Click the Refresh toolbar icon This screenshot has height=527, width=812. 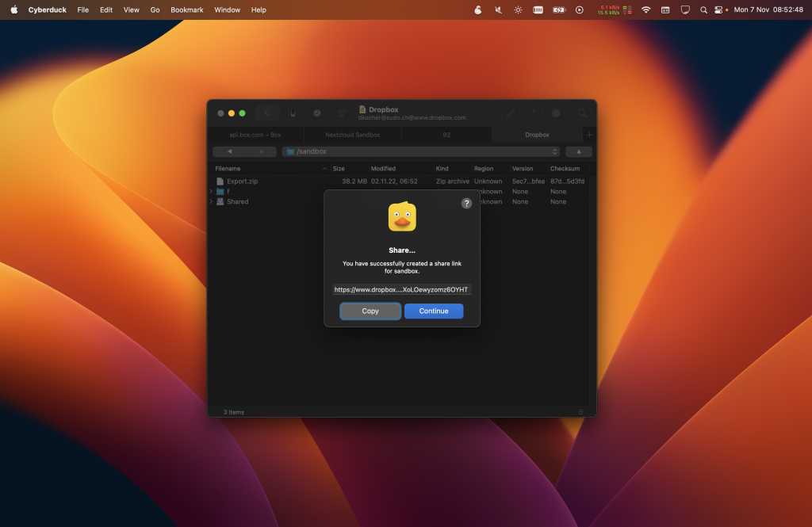point(533,113)
